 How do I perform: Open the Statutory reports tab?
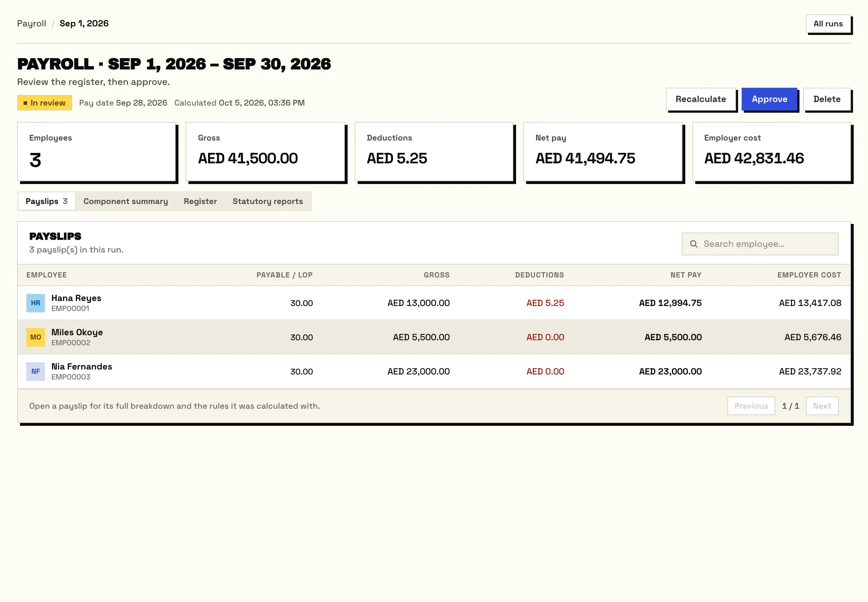(x=268, y=201)
